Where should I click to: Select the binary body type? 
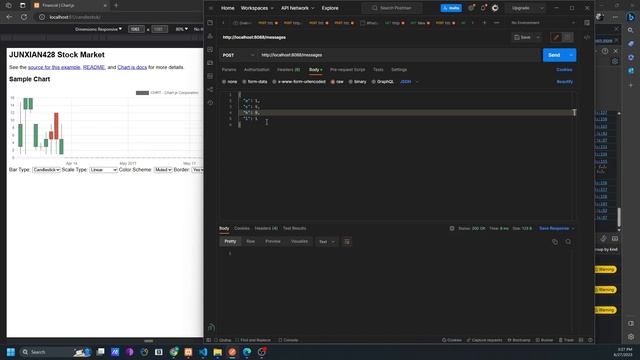[x=357, y=82]
